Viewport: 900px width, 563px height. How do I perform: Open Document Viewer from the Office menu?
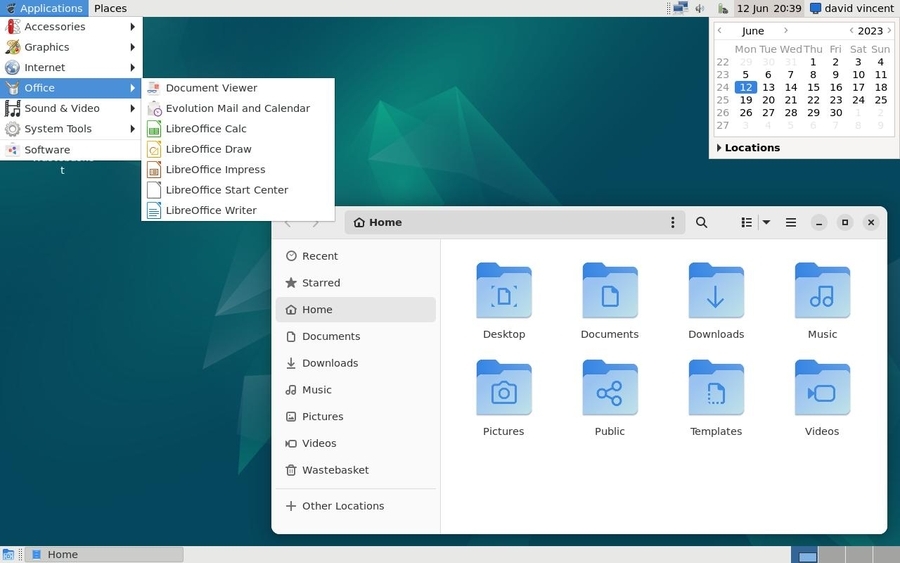[x=238, y=88]
